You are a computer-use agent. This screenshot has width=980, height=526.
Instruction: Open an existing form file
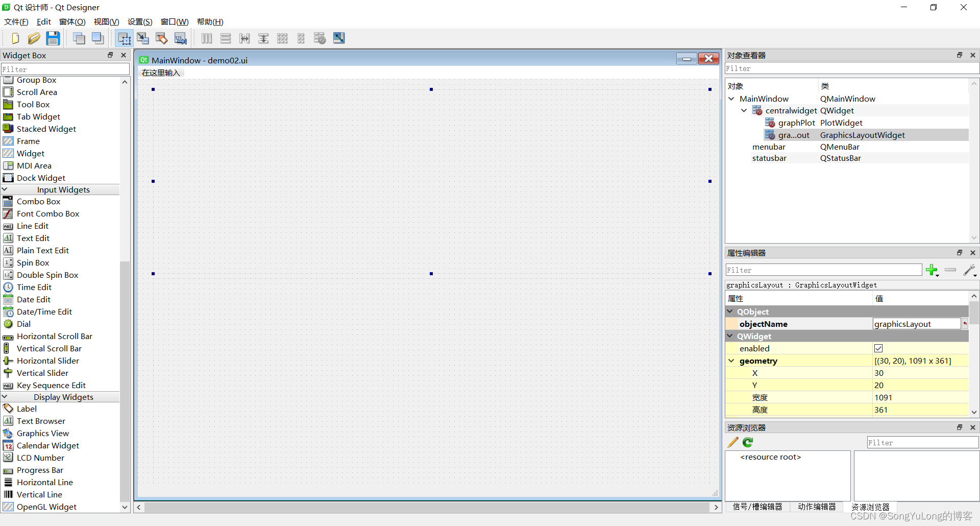point(34,38)
